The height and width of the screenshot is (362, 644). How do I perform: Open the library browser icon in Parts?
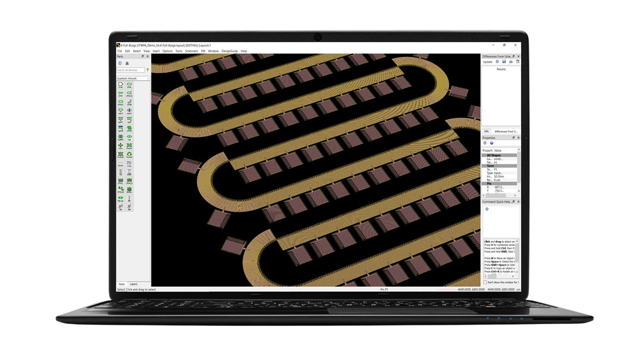point(127,63)
